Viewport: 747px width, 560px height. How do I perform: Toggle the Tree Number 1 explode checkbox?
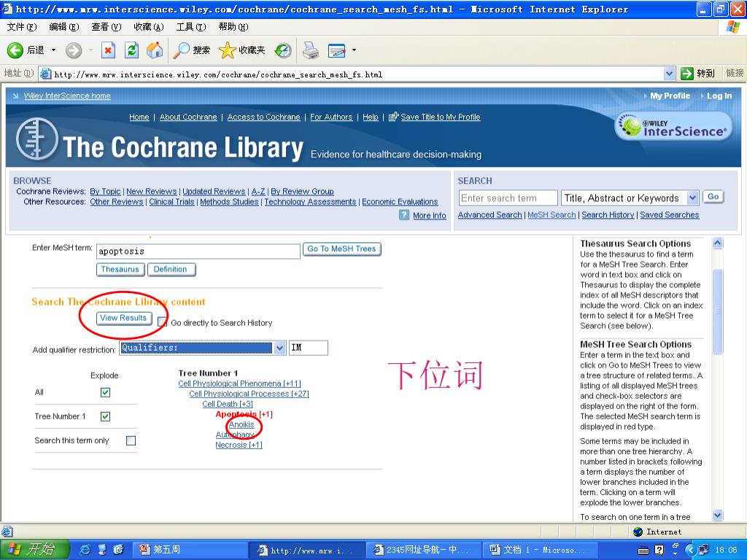tap(105, 416)
